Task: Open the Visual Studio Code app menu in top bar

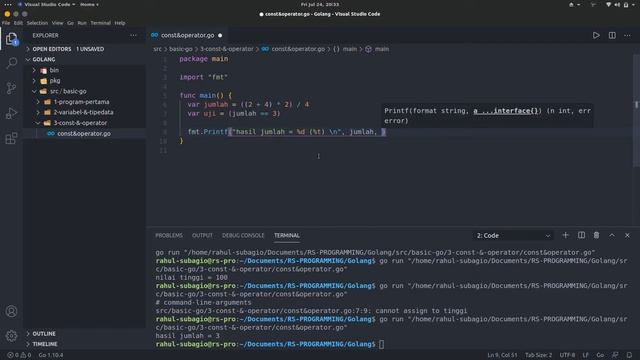Action: (47, 4)
